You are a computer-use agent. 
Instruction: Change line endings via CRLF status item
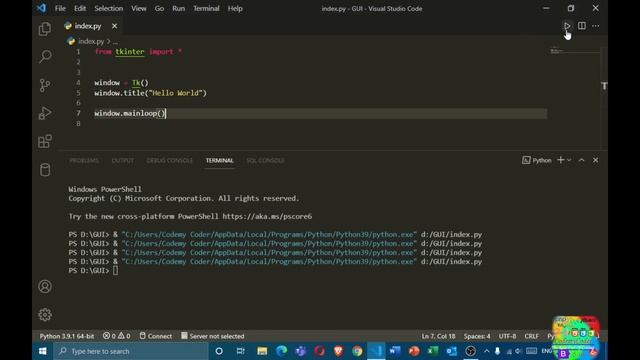click(531, 336)
